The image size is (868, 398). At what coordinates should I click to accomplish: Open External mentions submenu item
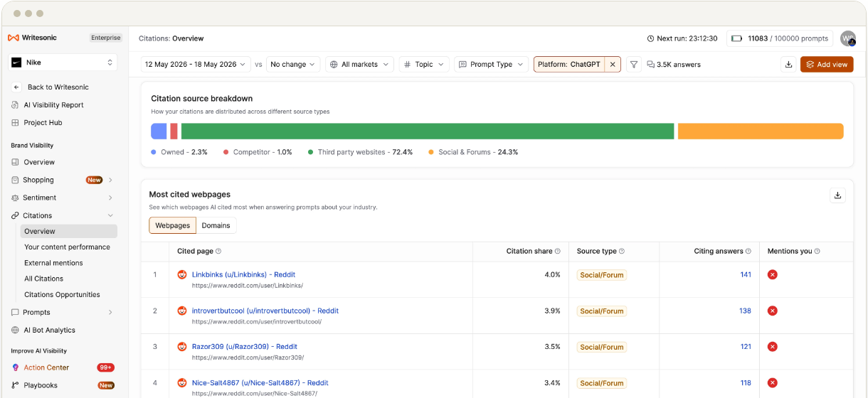point(53,263)
